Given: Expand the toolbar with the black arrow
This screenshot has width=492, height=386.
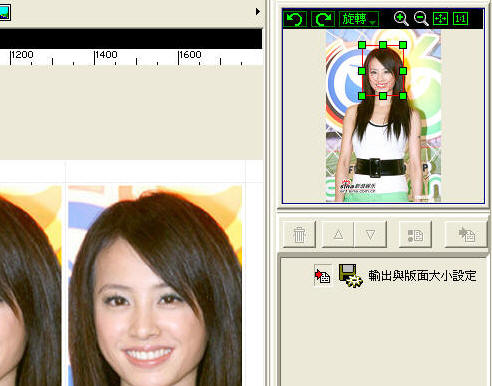Looking at the screenshot, I should click(x=257, y=12).
